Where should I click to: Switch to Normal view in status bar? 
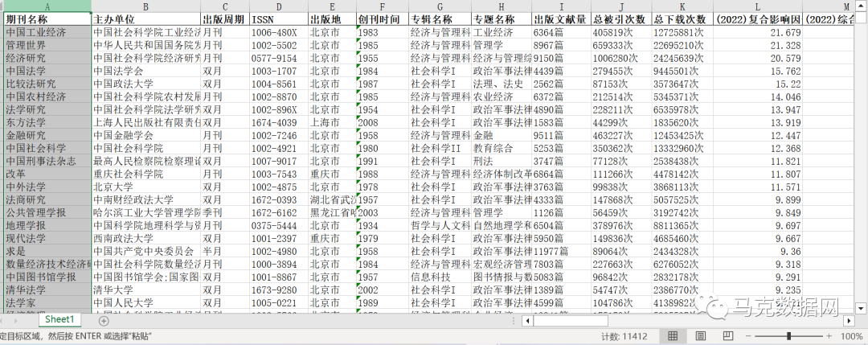[x=673, y=335]
